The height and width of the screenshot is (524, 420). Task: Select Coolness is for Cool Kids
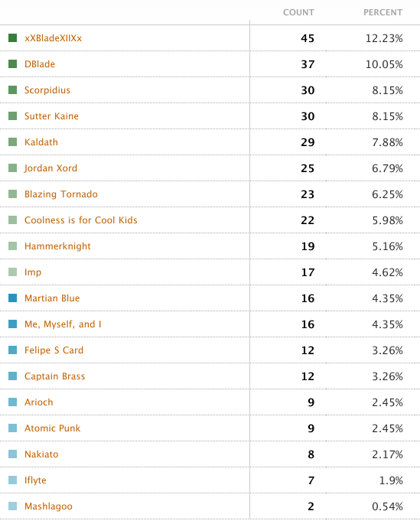point(81,220)
